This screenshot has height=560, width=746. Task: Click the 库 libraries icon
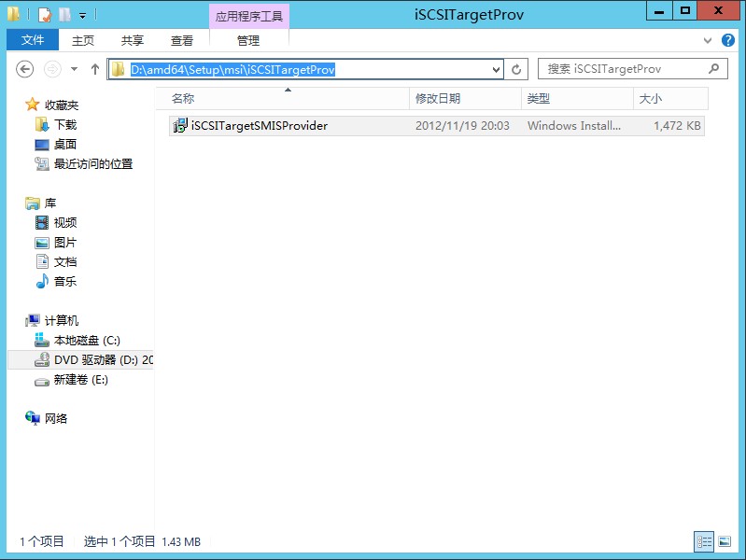click(32, 203)
